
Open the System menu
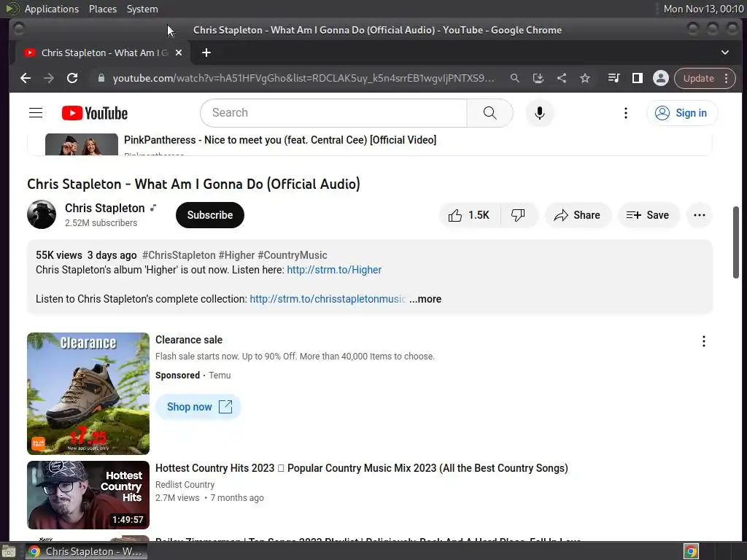coord(142,9)
